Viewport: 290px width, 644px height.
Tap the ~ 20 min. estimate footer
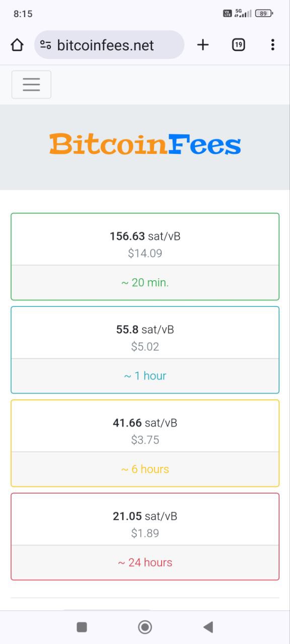pos(145,283)
